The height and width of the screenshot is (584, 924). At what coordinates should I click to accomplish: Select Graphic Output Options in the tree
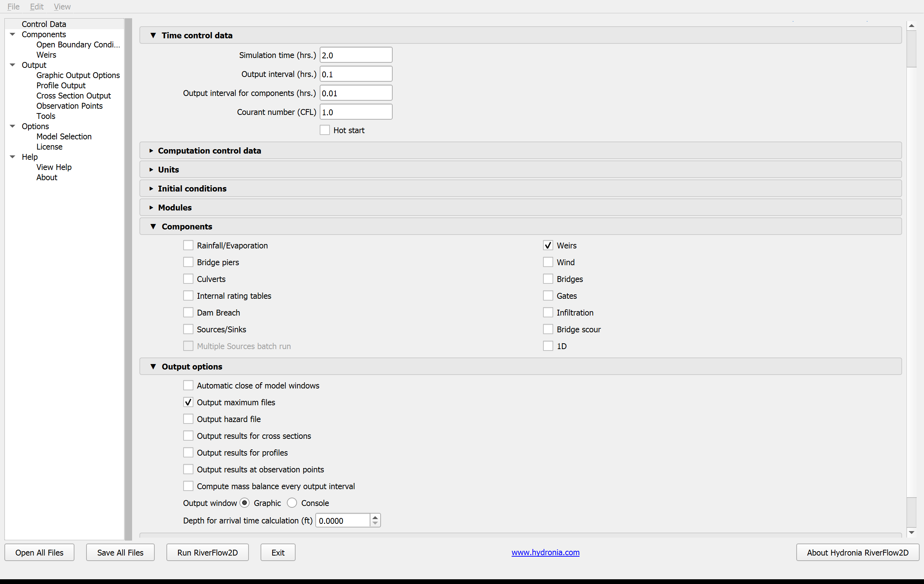[78, 76]
